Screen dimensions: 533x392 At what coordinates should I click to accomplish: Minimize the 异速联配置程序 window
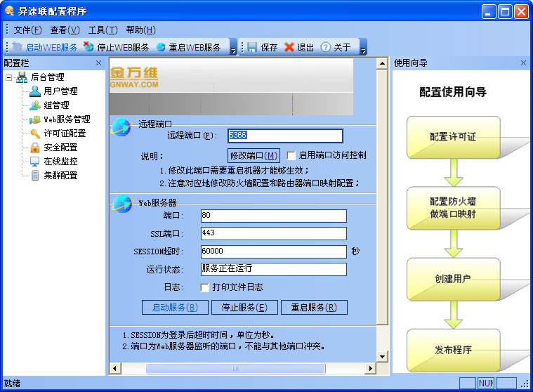(x=489, y=12)
